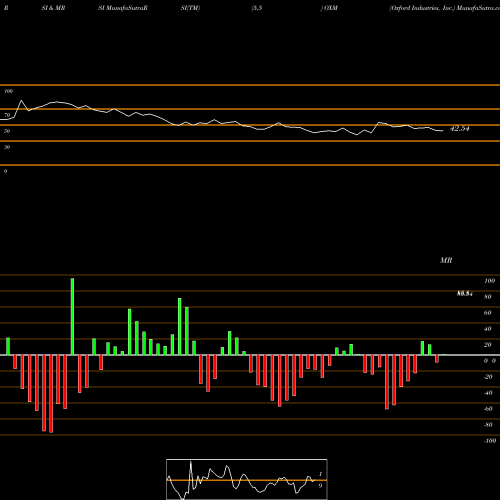Click the MR axis label -20
The image size is (500, 500).
pyautogui.click(x=488, y=377)
